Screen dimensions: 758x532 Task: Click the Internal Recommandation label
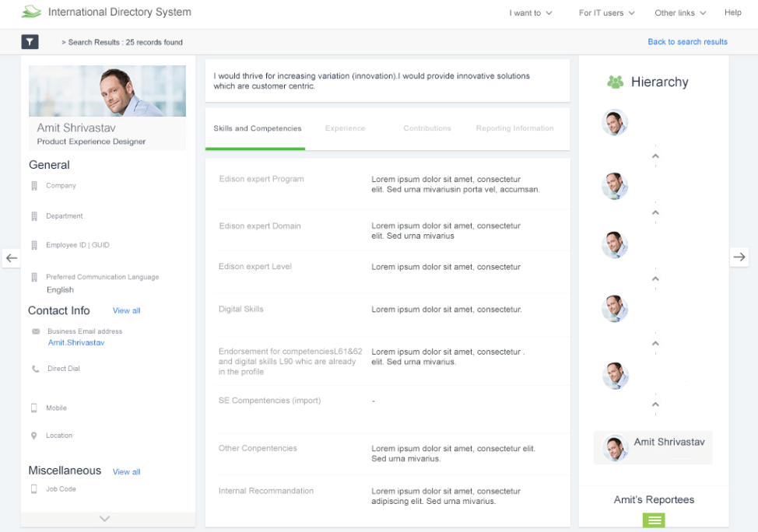pyautogui.click(x=266, y=491)
